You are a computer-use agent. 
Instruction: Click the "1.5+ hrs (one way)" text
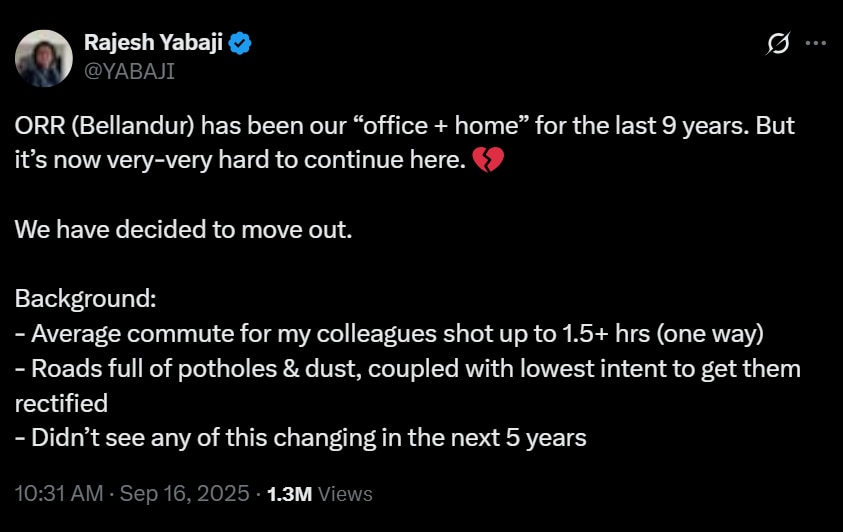point(672,333)
